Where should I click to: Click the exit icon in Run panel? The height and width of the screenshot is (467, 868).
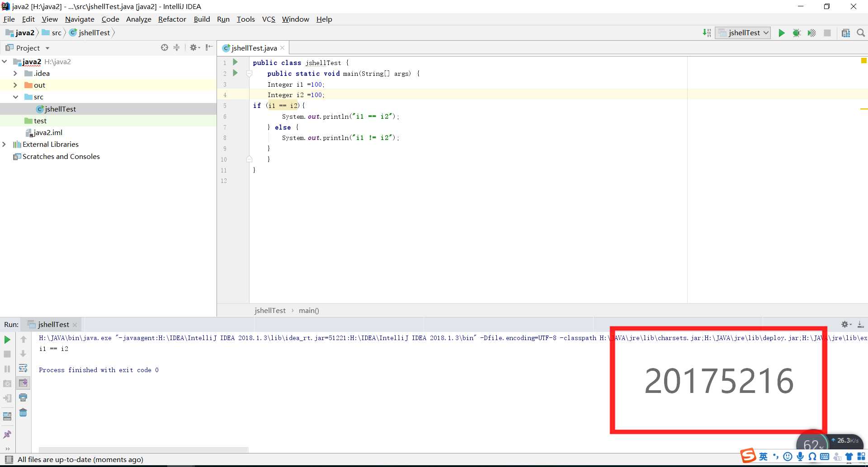tap(7, 398)
